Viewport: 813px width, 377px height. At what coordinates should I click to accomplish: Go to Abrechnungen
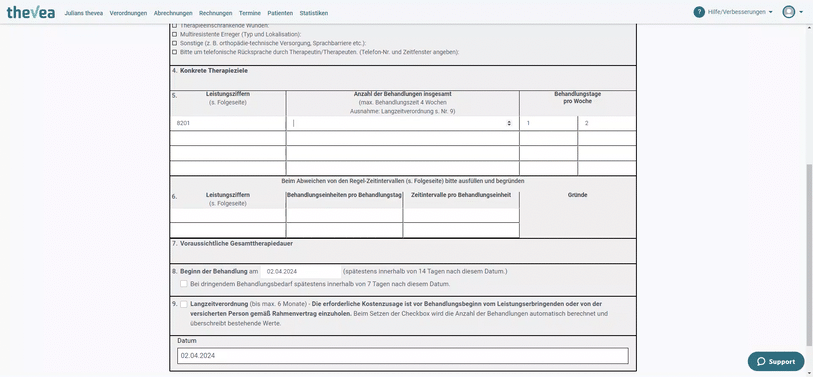pyautogui.click(x=173, y=13)
